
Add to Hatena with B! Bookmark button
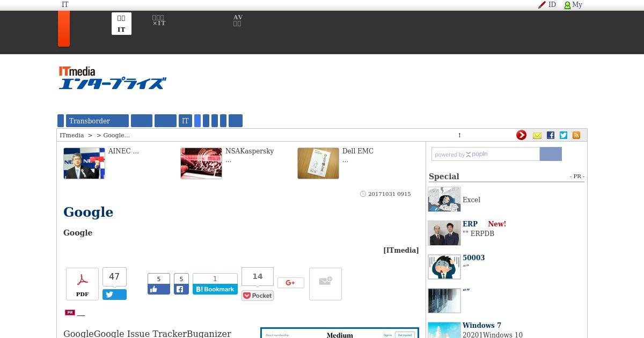215,289
